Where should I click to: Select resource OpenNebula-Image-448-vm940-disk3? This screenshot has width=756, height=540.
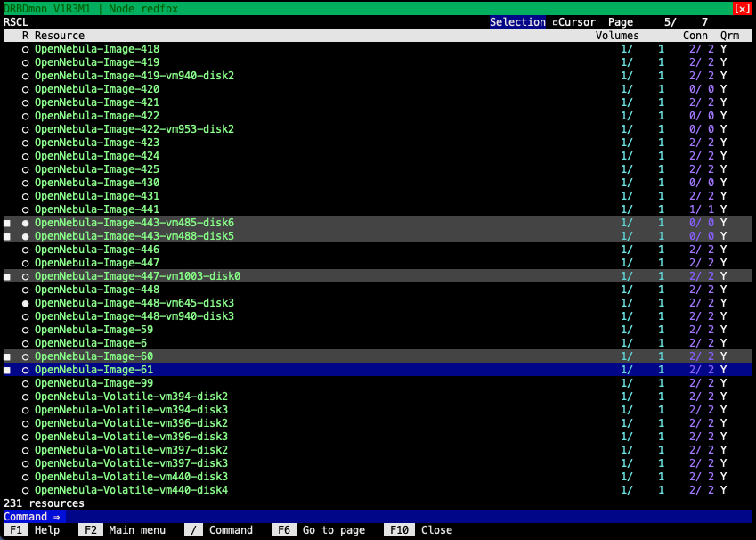(134, 316)
